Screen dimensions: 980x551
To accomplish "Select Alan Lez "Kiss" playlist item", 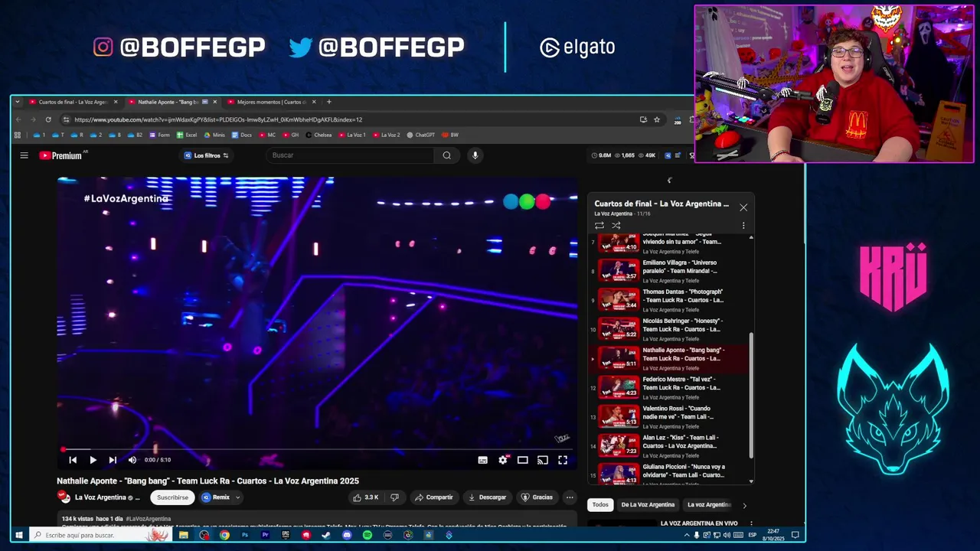I will click(669, 445).
